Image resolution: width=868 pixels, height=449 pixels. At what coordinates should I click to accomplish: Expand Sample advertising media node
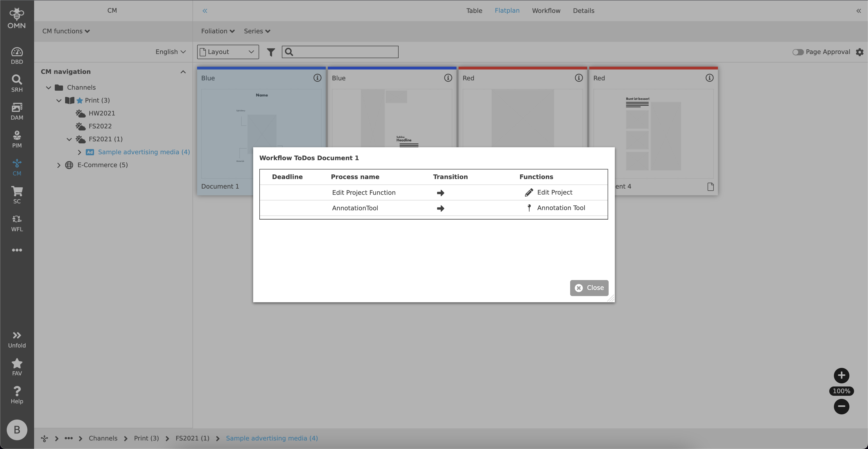tap(80, 152)
